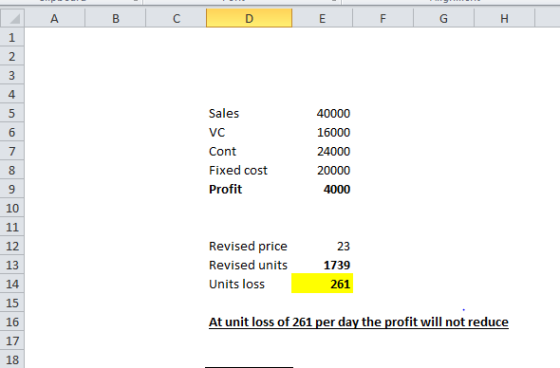Select row 17 header

click(x=12, y=340)
